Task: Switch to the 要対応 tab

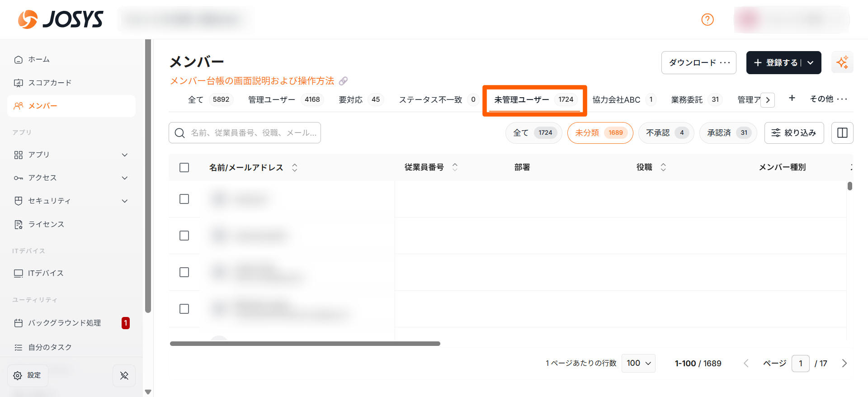Action: click(360, 99)
